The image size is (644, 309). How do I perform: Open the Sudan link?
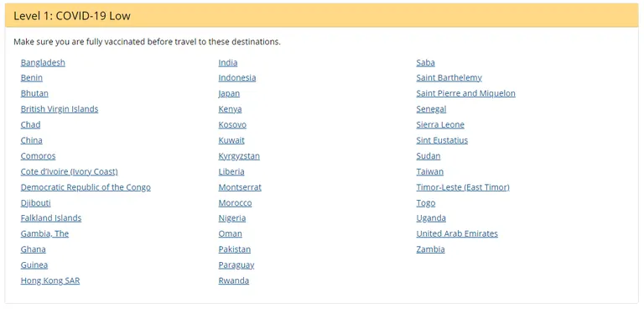pyautogui.click(x=428, y=156)
